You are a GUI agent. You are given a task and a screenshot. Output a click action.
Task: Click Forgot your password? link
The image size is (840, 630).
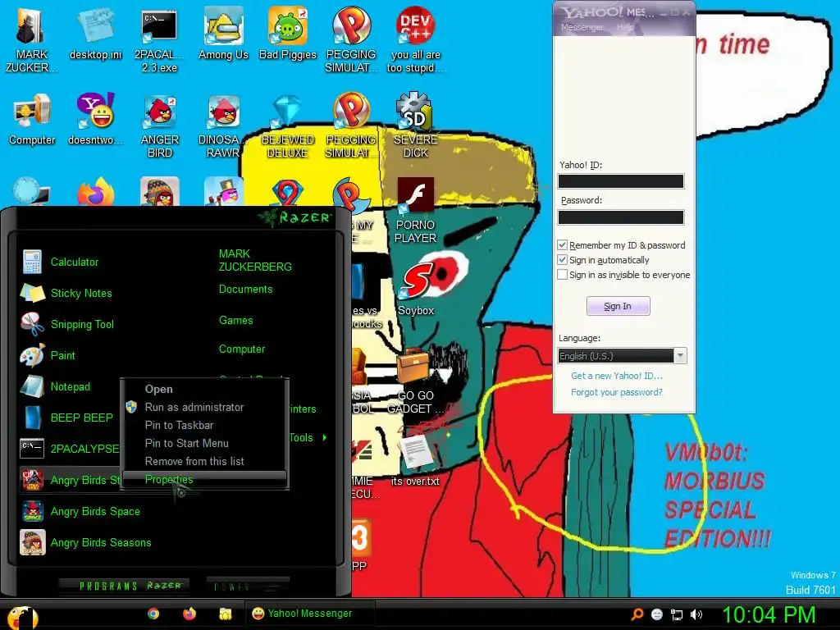tap(616, 392)
